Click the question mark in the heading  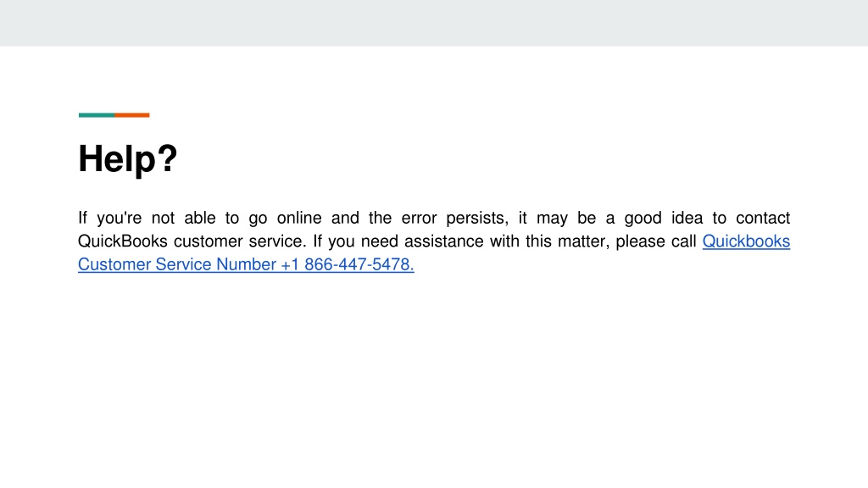click(x=167, y=158)
